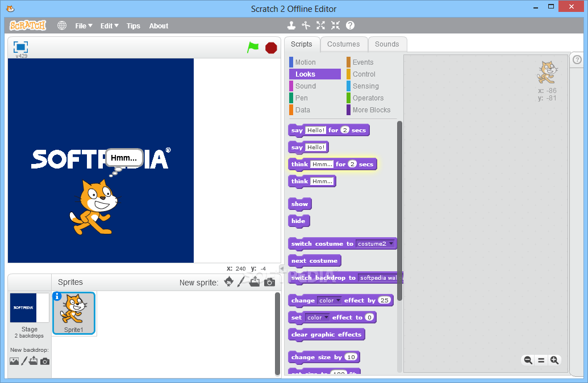Zoom in the scripts area
This screenshot has width=588, height=383.
(x=554, y=360)
